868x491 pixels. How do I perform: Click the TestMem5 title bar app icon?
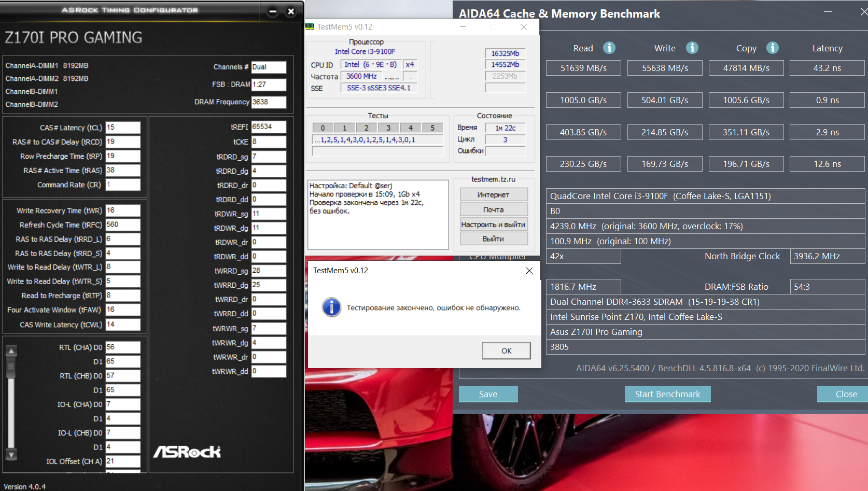click(x=310, y=27)
